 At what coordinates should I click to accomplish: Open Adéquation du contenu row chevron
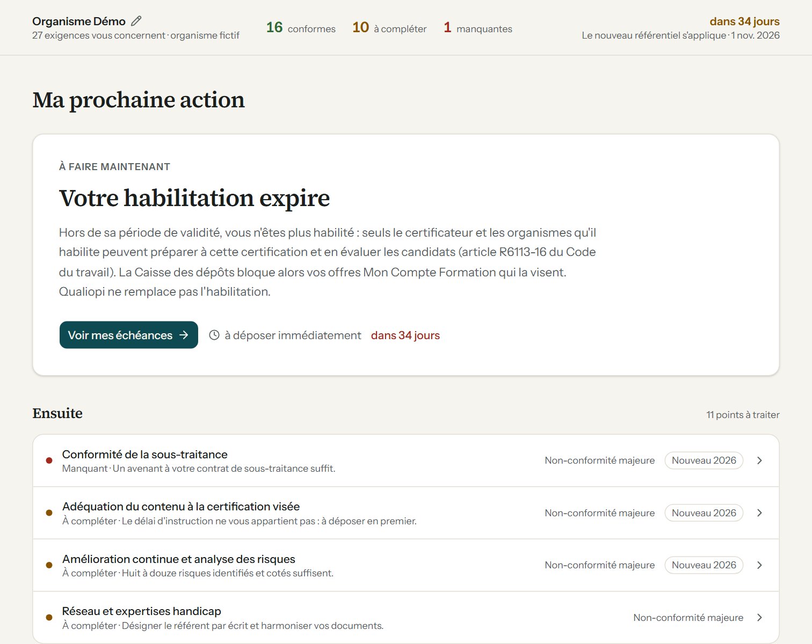pos(759,513)
